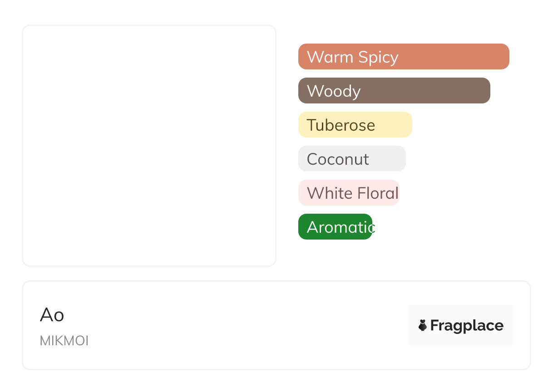Pick the grey Coconut accord bar
This screenshot has width=553, height=392.
[x=352, y=159]
